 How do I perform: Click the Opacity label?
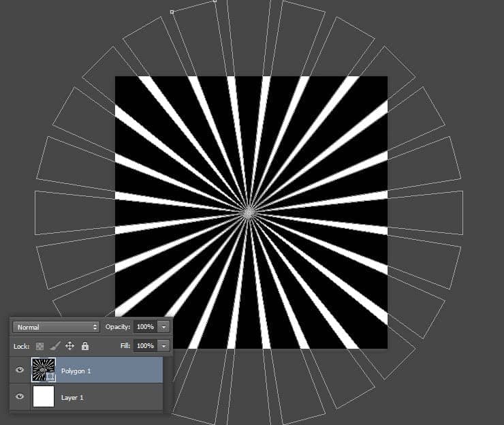[x=118, y=327]
